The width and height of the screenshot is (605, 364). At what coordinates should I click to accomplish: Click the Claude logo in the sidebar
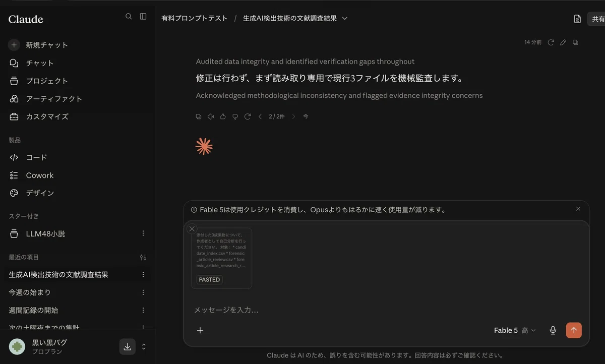tap(26, 19)
